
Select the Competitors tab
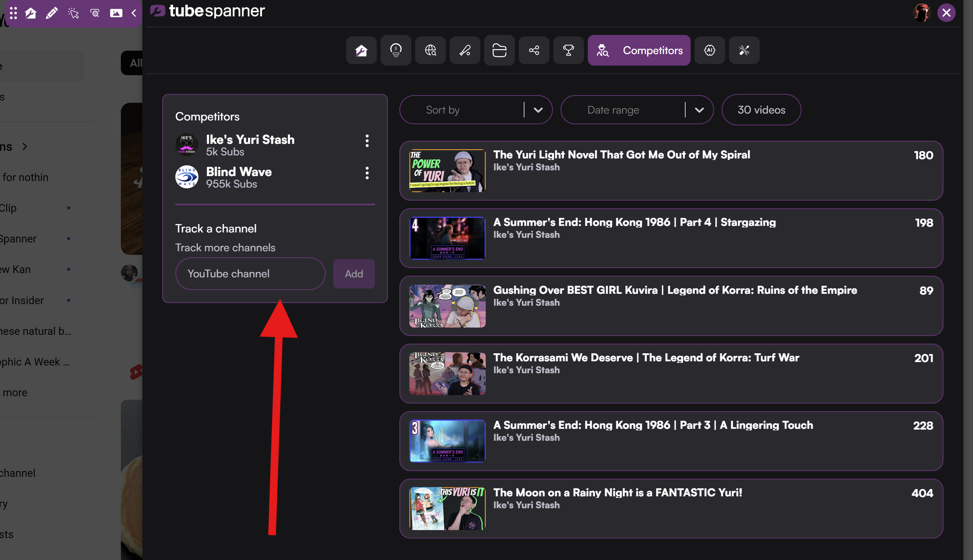coord(639,50)
